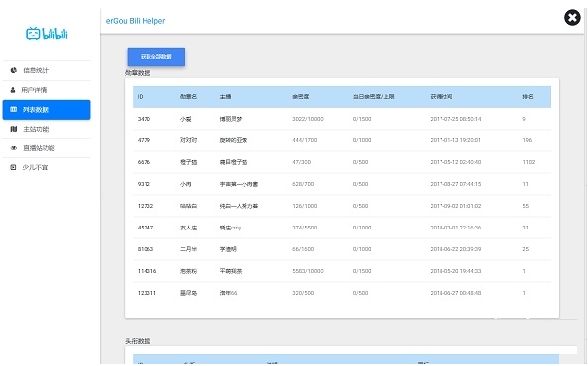Click the timestamp 2018-05-20 19:44:33
Image resolution: width=588 pixels, height=366 pixels.
(455, 271)
